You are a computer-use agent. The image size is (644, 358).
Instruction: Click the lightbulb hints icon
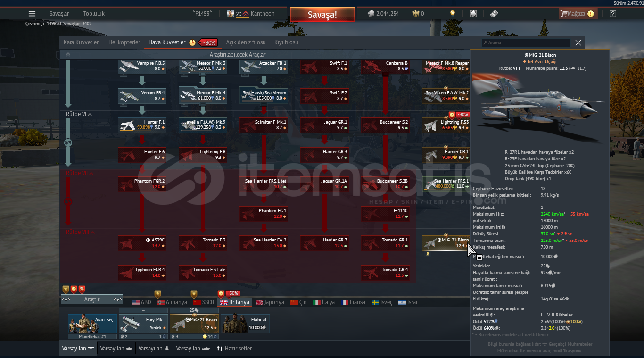click(x=453, y=14)
